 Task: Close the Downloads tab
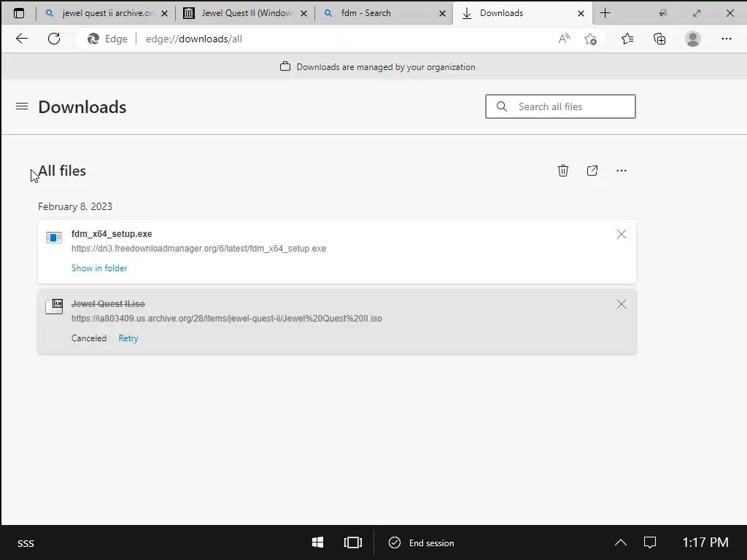581,13
